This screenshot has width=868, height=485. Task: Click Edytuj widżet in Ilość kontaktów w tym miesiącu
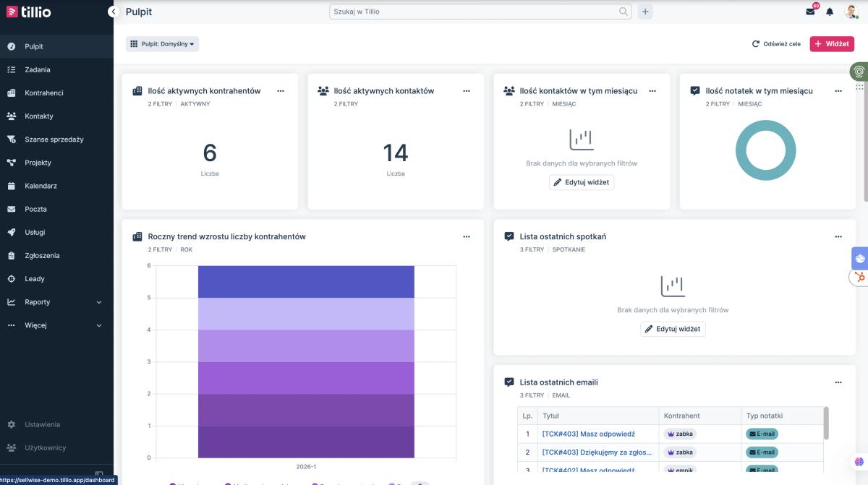582,182
